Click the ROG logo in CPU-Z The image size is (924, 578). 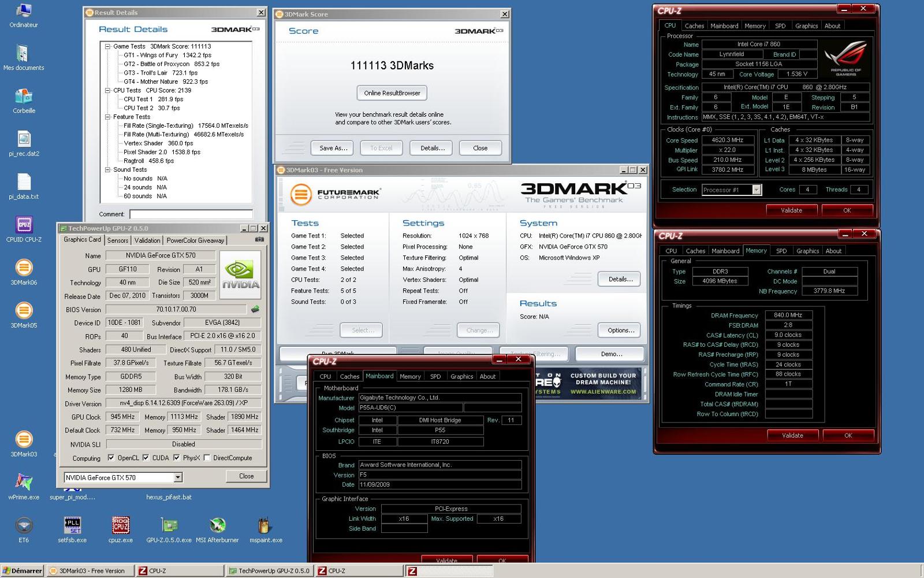coord(846,58)
